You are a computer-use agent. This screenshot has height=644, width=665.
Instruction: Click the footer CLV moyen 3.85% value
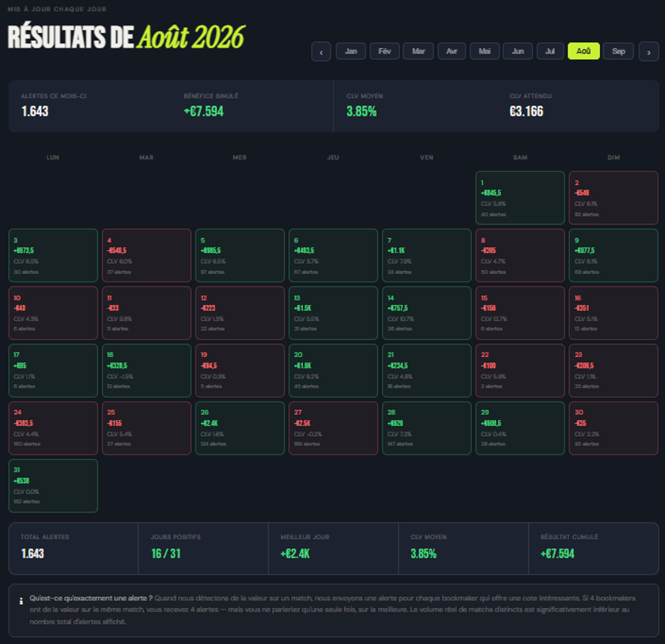[x=423, y=553]
